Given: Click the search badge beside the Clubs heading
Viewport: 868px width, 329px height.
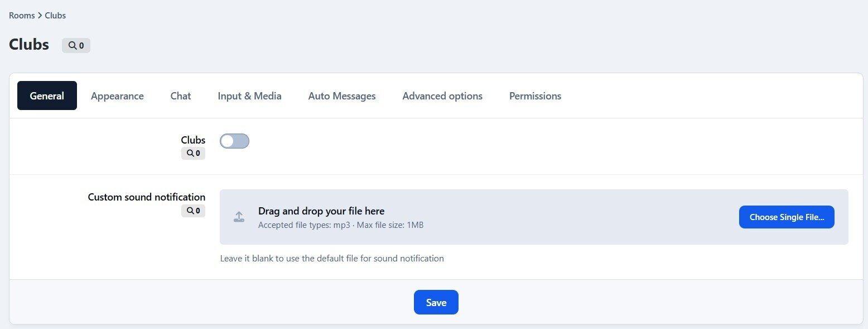Looking at the screenshot, I should pos(76,46).
